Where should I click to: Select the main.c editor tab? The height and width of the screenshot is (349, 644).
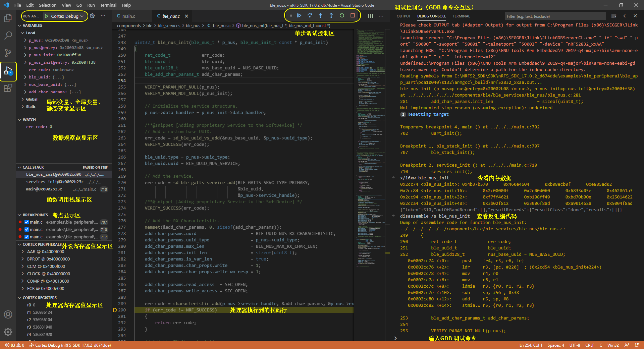[128, 16]
